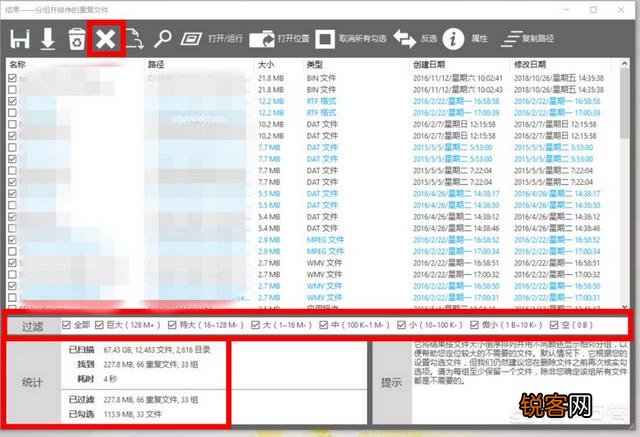Click the 反选 swap arrows icon
This screenshot has width=640, height=437.
(x=404, y=39)
